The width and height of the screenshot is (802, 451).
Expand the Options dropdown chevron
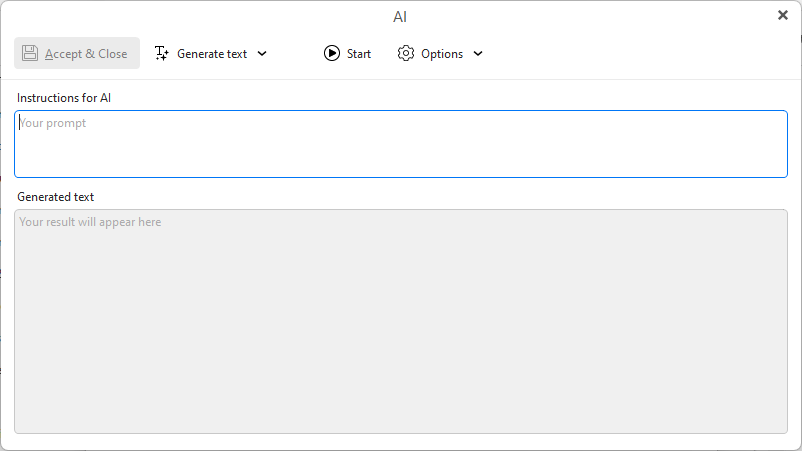[478, 54]
